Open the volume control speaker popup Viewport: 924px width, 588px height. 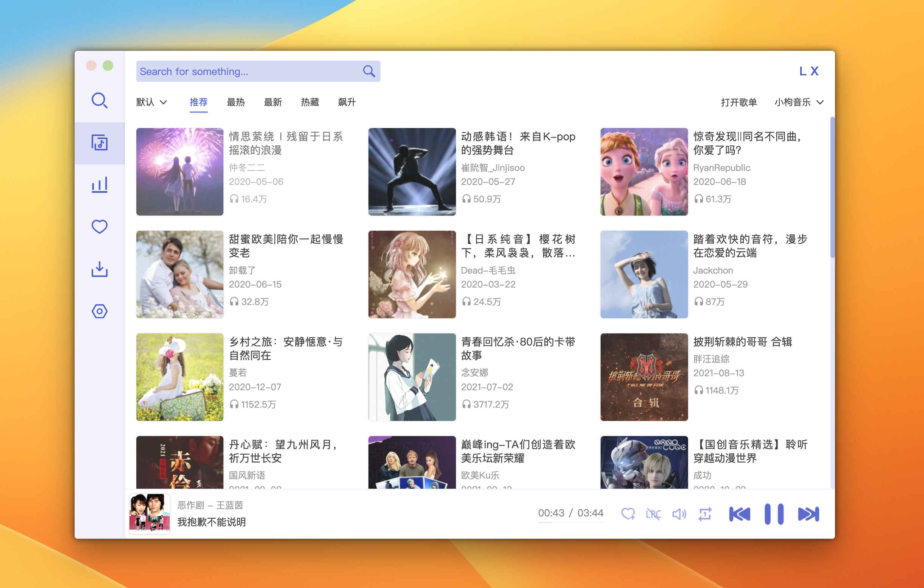click(679, 513)
